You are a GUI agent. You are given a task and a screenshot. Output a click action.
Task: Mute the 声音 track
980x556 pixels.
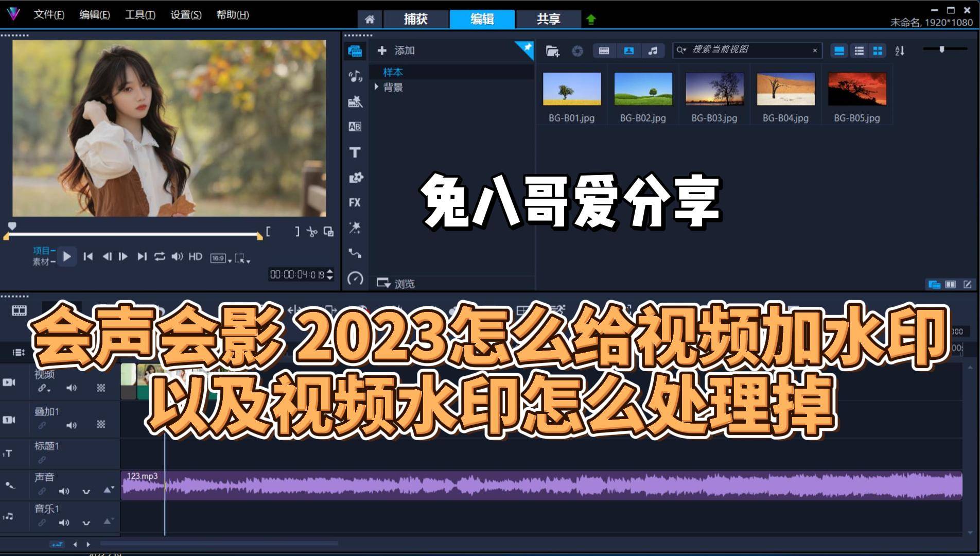64,491
